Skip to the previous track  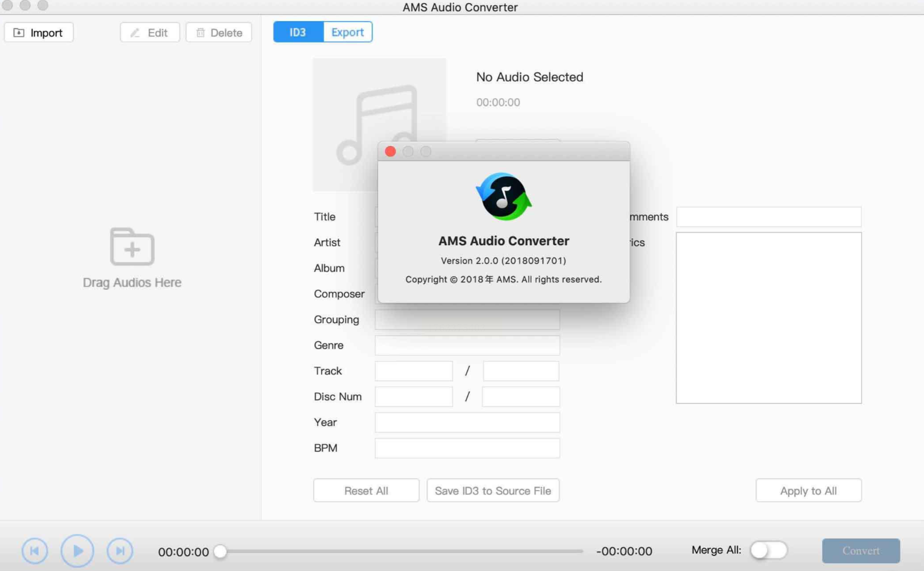[x=35, y=551]
